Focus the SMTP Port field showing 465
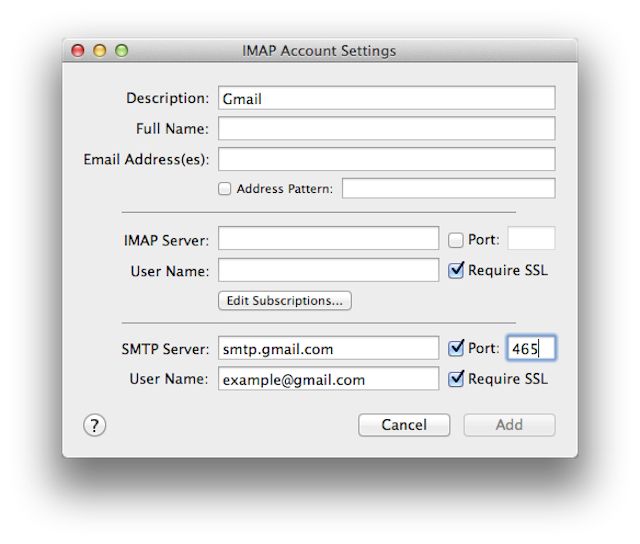This screenshot has height=544, width=640. (531, 348)
